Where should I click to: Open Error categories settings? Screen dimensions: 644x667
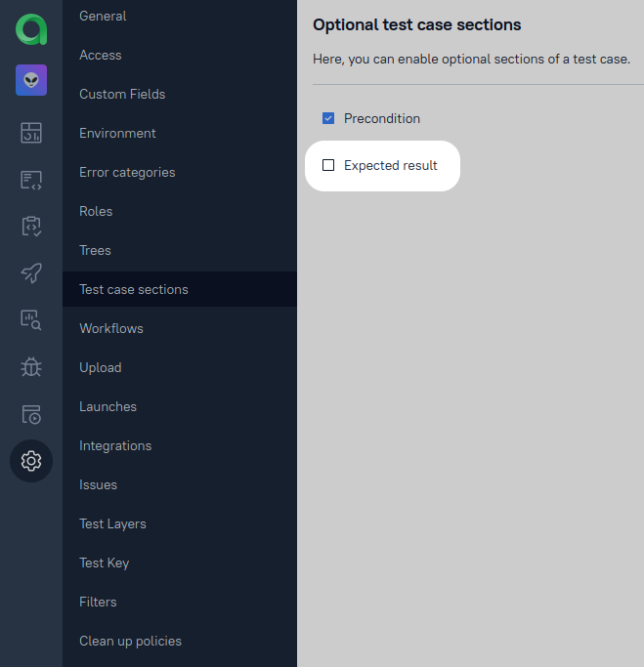[x=179, y=172]
